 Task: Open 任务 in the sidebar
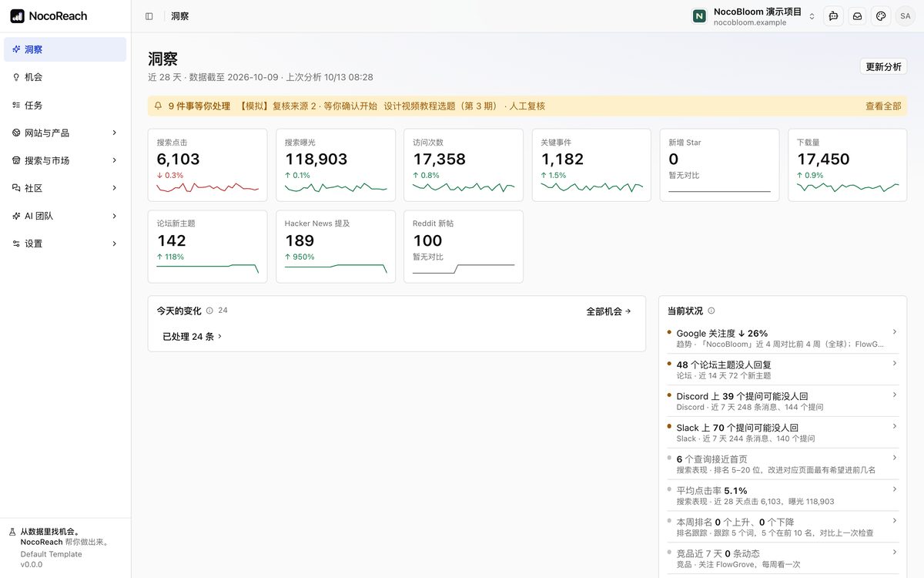65,105
